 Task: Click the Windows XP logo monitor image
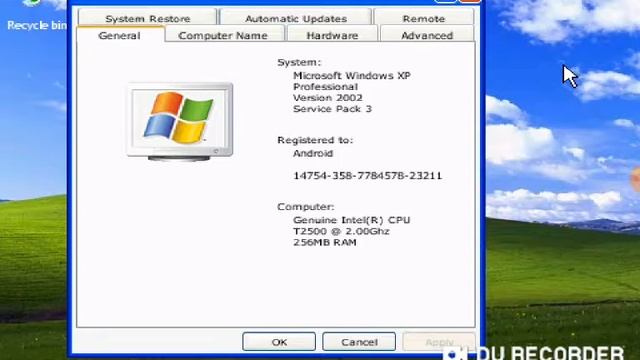coord(180,121)
